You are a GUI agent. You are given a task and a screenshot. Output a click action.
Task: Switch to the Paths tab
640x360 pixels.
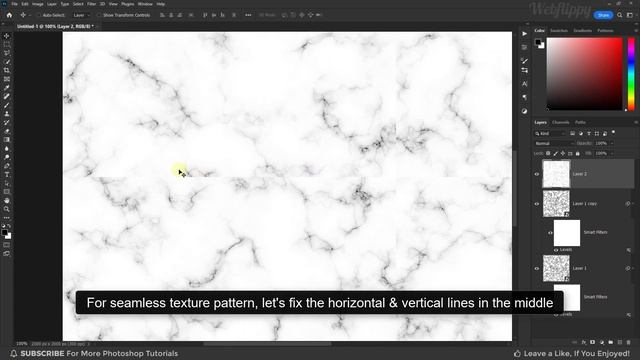(x=580, y=122)
